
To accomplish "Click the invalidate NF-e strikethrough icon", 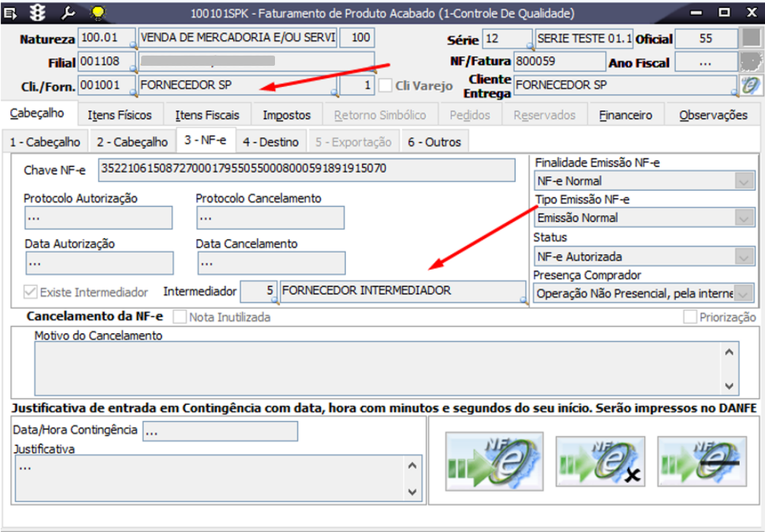I will (701, 461).
